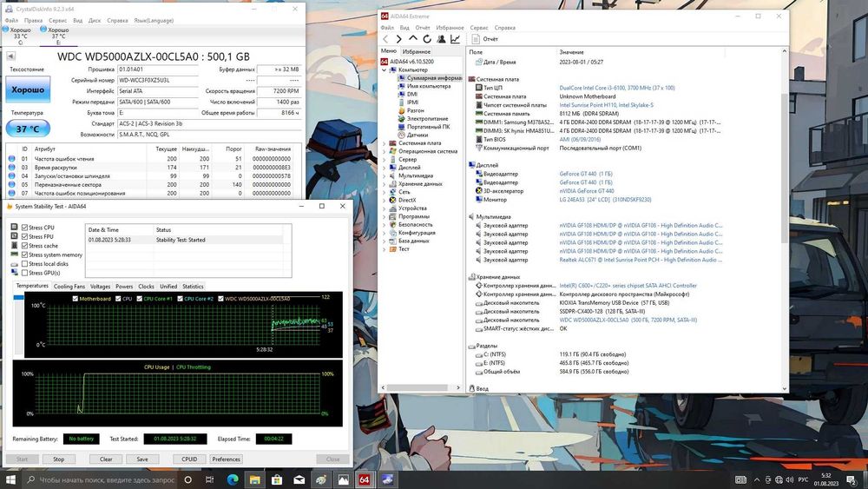Click the Clear button in stability test
This screenshot has height=489, width=868.
[x=106, y=459]
